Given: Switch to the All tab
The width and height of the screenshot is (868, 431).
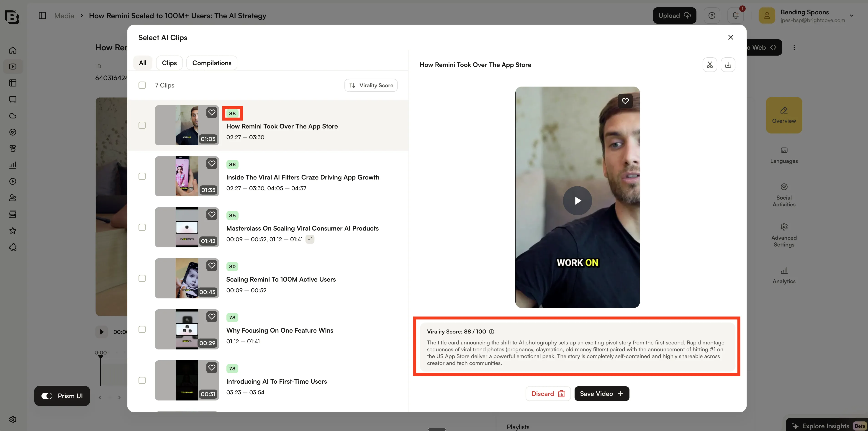Looking at the screenshot, I should pyautogui.click(x=143, y=63).
